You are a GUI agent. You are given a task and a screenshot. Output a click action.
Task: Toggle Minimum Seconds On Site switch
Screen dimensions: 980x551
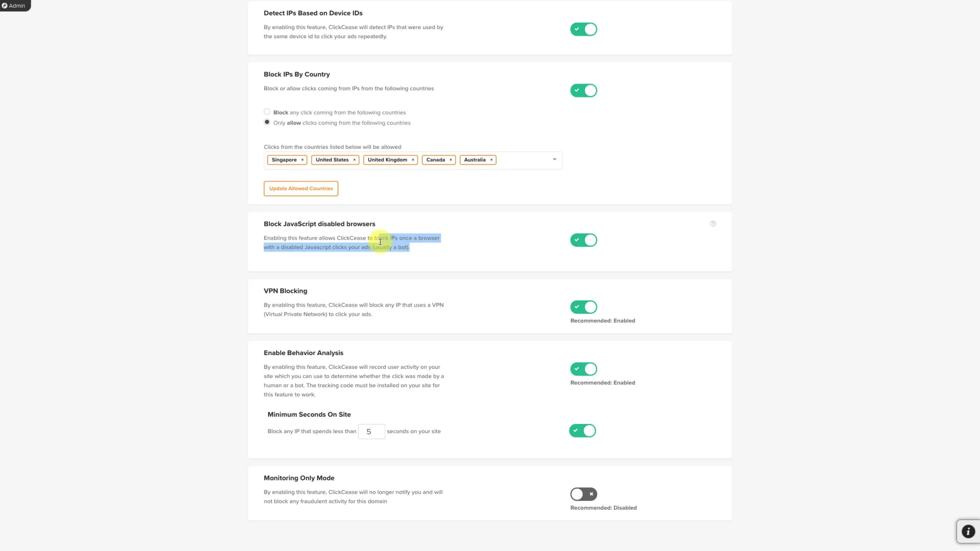point(582,431)
